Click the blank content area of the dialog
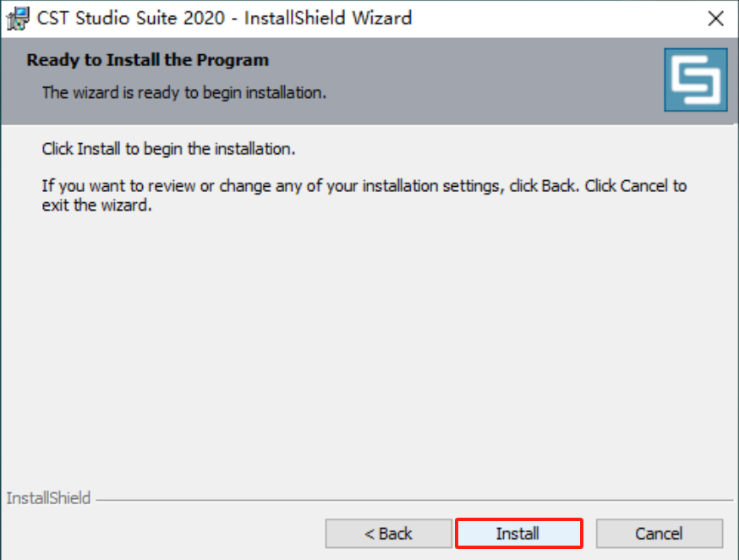Screen dimensions: 739x560 pyautogui.click(x=368, y=349)
